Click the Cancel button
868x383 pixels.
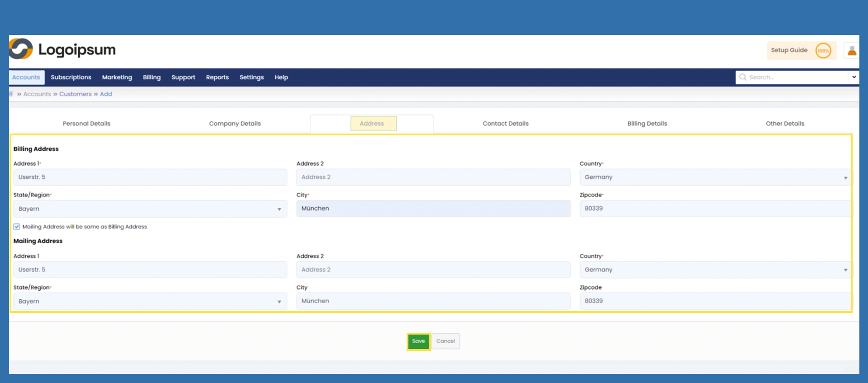(x=446, y=341)
